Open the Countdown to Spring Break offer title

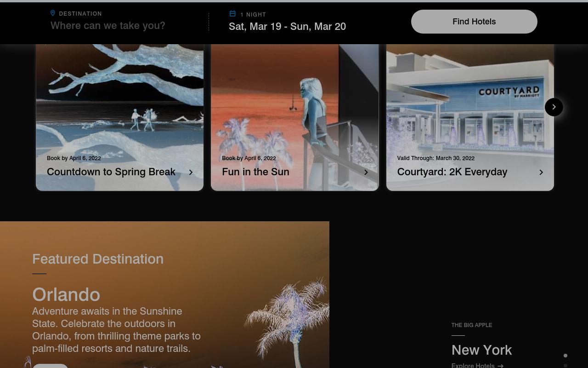(x=111, y=172)
